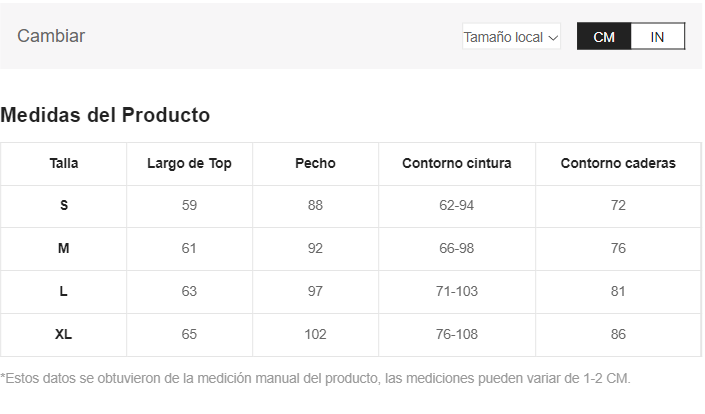Click the 76-108 waist measurement cell

point(456,334)
